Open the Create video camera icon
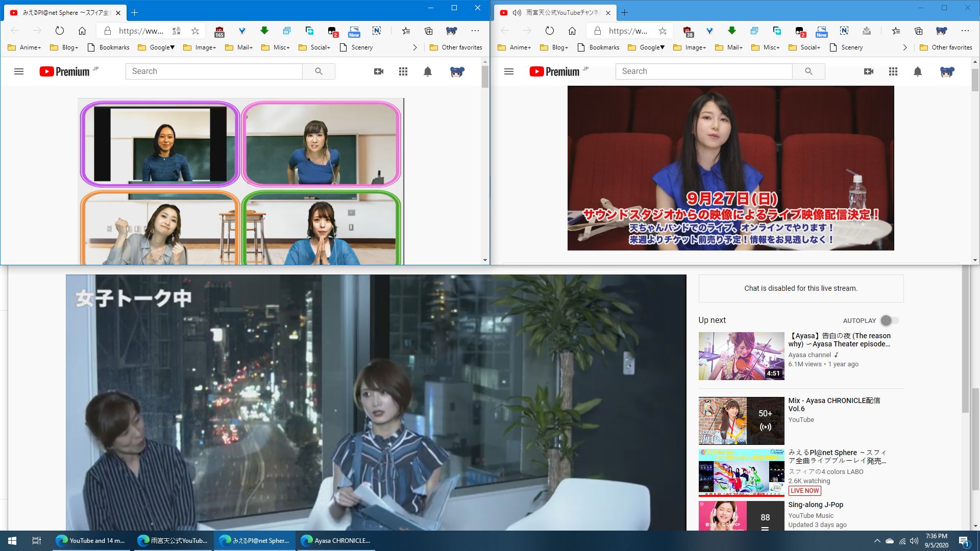The height and width of the screenshot is (551, 980). [x=379, y=71]
